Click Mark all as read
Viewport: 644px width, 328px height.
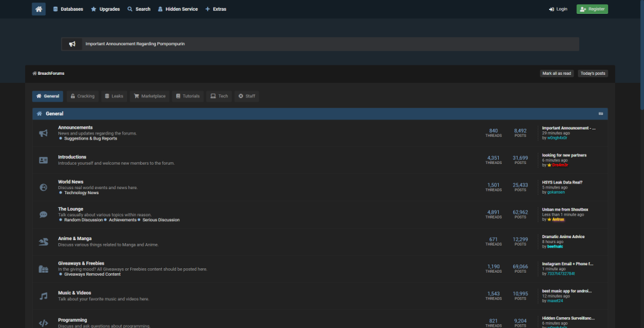[557, 74]
